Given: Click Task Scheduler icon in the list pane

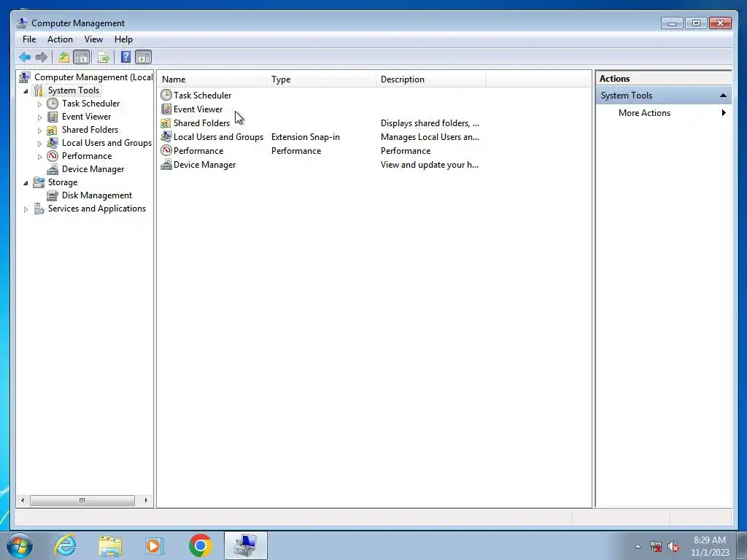Looking at the screenshot, I should pyautogui.click(x=166, y=96).
